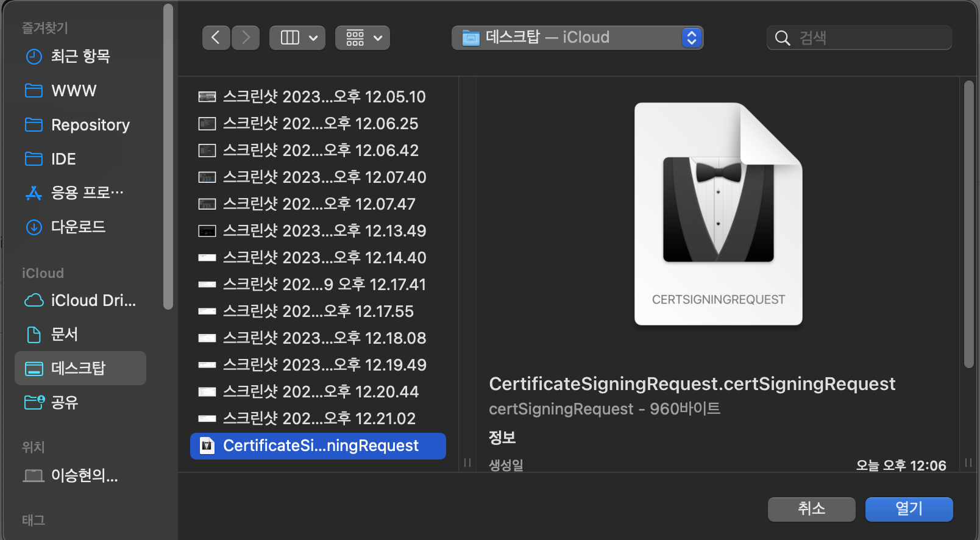The width and height of the screenshot is (980, 540).
Task: Open iCloud Drive in the sidebar
Action: 80,300
